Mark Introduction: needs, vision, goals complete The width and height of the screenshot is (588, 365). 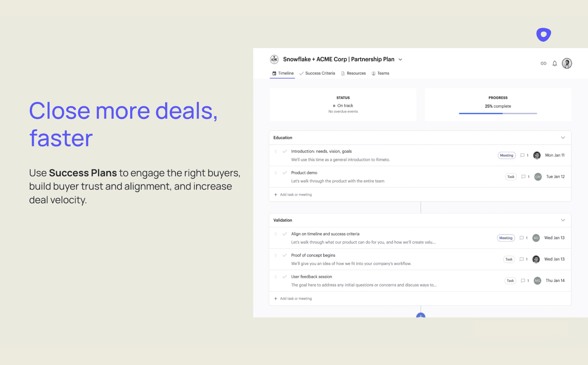285,151
